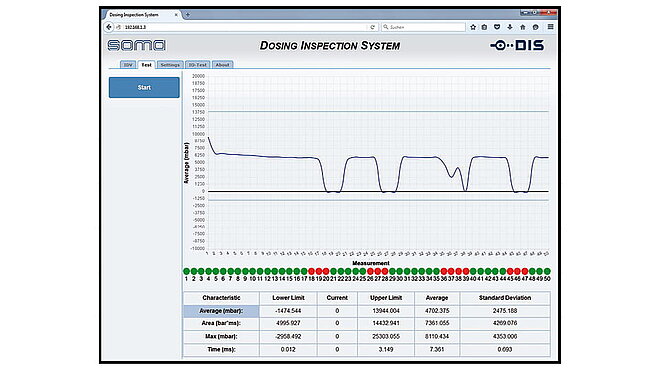Select the Area (bar*ms): characteristic row
Image resolution: width=660 pixels, height=372 pixels.
(x=221, y=323)
